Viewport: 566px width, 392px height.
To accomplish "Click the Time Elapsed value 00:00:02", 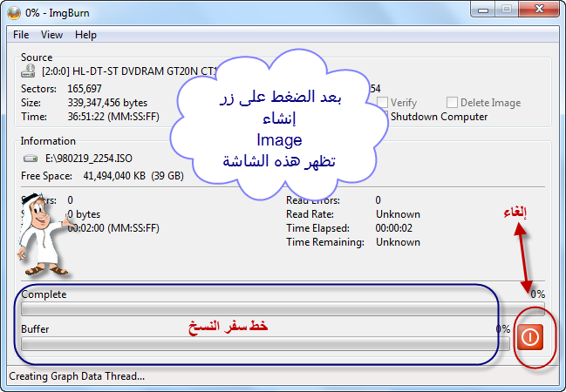I will [394, 228].
